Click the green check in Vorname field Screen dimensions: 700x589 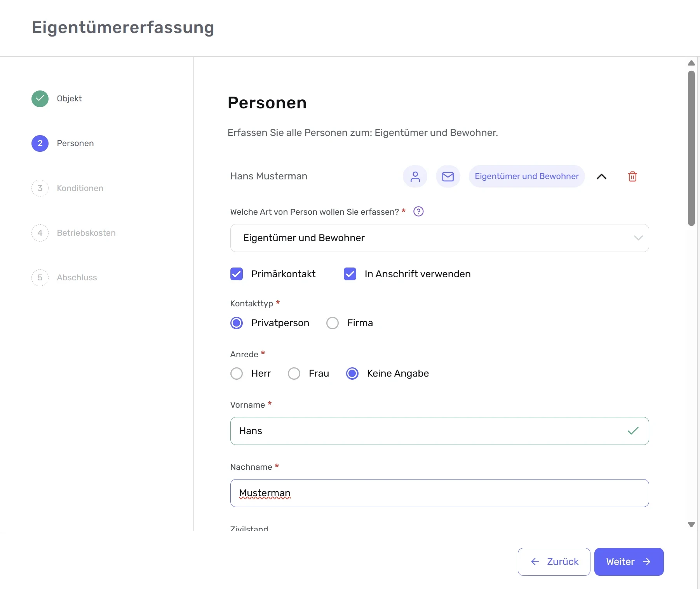633,431
